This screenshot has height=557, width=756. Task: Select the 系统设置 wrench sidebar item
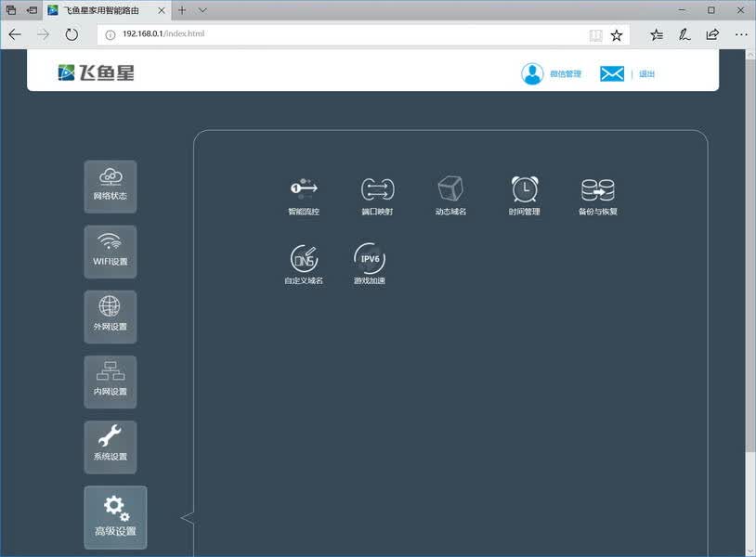click(111, 447)
